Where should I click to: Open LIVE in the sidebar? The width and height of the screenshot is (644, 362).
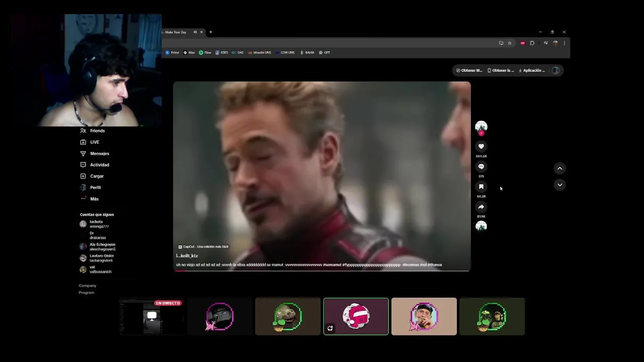tap(90, 142)
